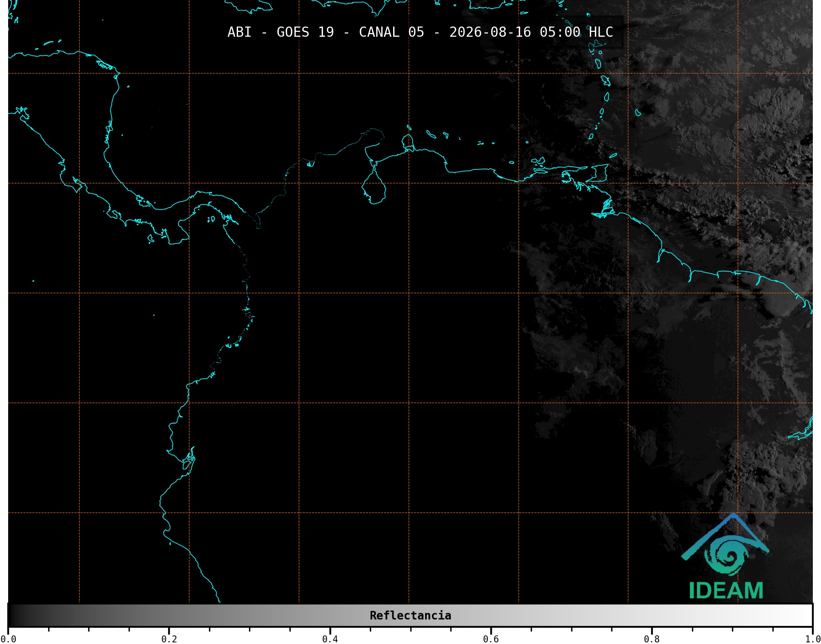Click colorbar tick value 0.6
Image resolution: width=821 pixels, height=644 pixels.
491,639
